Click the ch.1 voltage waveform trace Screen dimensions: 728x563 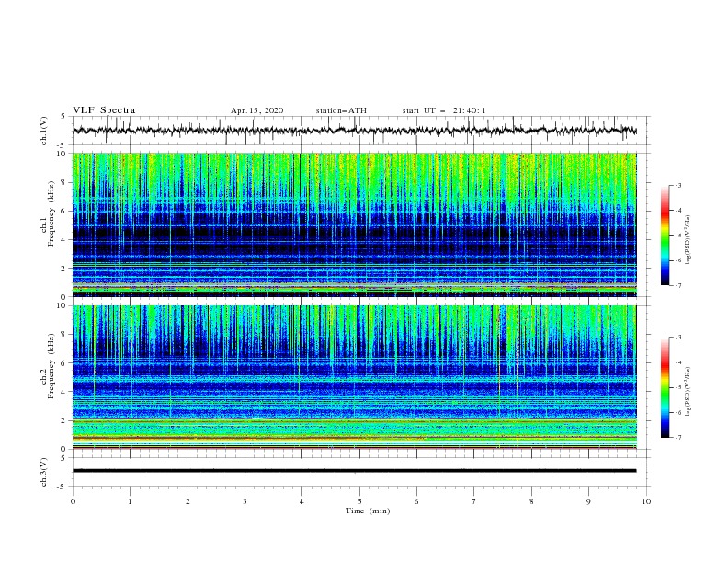tap(354, 131)
